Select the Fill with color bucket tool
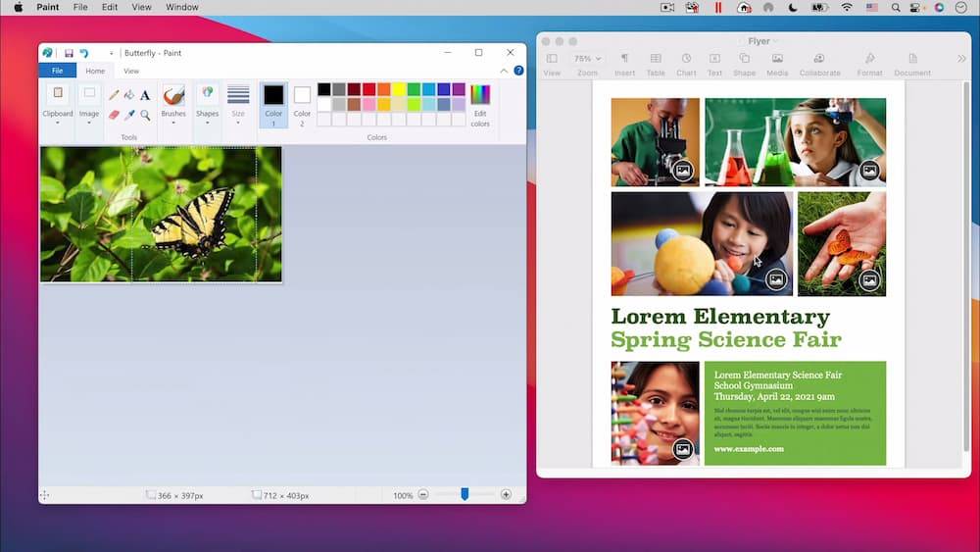980x552 pixels. point(129,95)
